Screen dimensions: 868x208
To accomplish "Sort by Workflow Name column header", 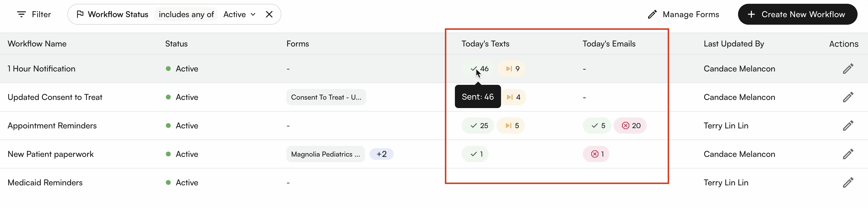I will pos(37,44).
